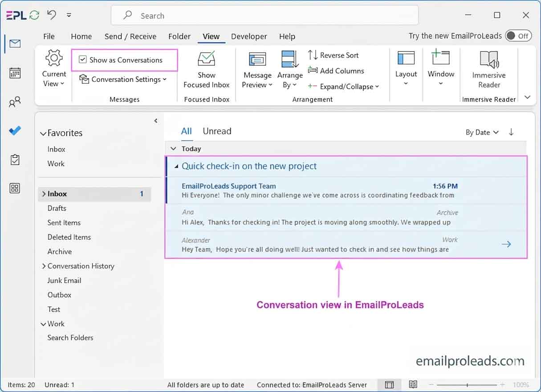Open the Help tab

[287, 37]
